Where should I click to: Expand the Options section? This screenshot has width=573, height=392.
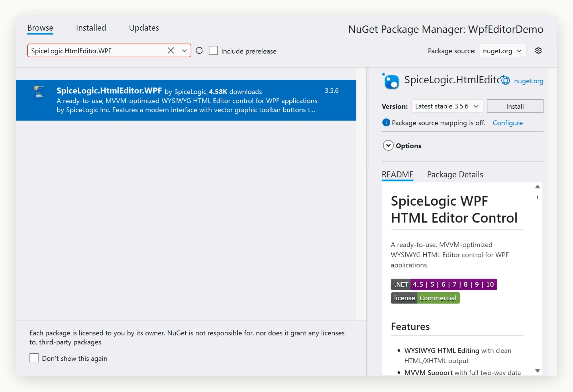pos(388,145)
